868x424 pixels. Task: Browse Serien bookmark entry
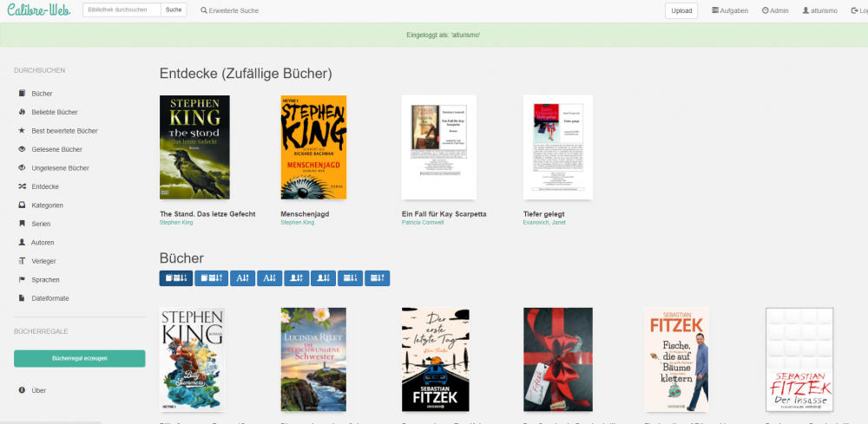tap(35, 224)
